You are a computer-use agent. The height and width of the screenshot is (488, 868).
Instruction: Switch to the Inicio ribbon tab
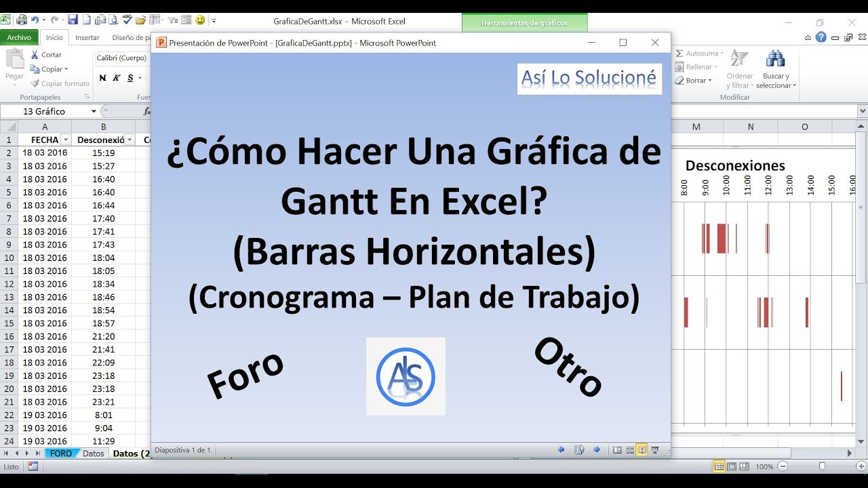[x=54, y=38]
